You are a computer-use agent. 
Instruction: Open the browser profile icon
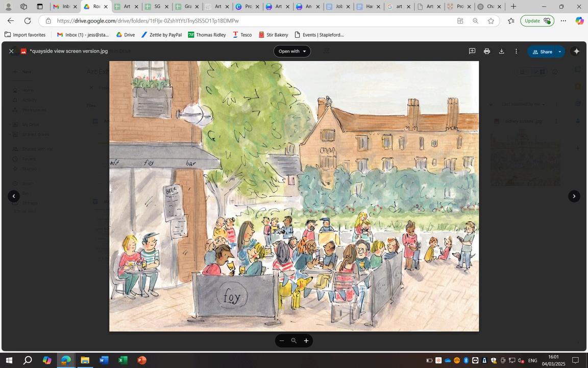(8, 6)
